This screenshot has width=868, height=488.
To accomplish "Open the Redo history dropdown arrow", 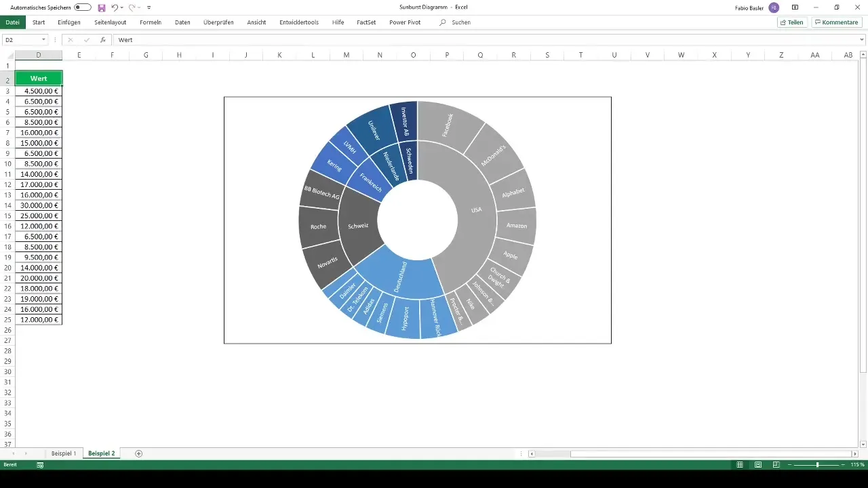I will coord(140,7).
